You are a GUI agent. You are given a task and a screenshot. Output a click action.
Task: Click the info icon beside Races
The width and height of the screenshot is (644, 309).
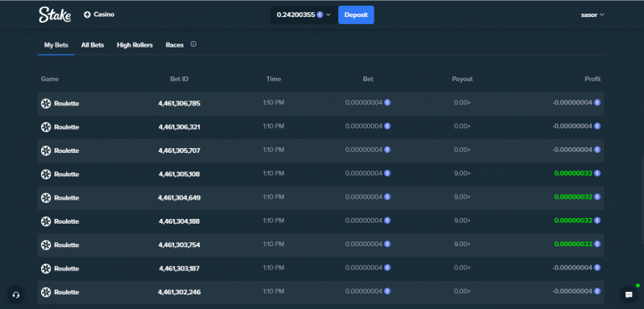pyautogui.click(x=193, y=44)
